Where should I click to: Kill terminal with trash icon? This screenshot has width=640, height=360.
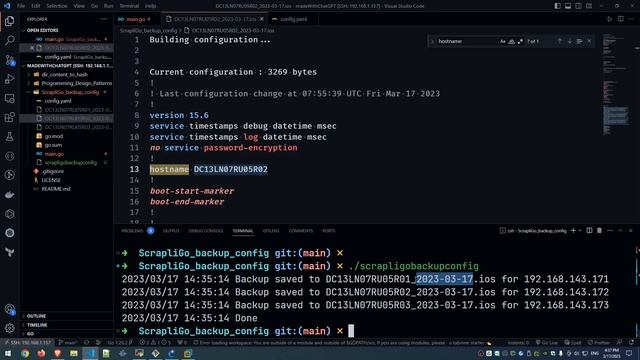(599, 231)
